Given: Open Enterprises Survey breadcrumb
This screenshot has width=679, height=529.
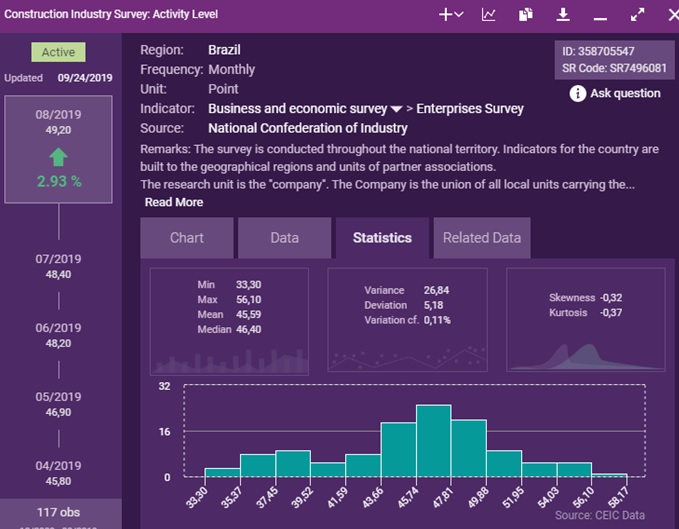Looking at the screenshot, I should tap(470, 109).
